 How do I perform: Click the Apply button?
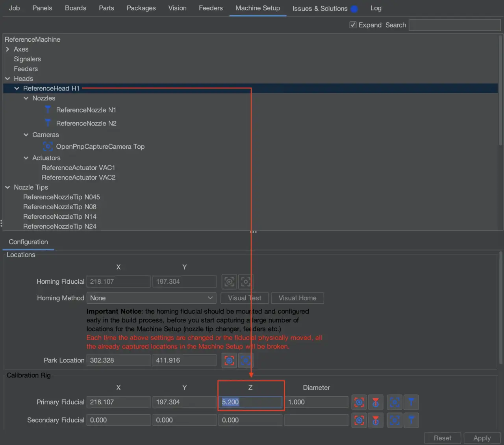pos(482,438)
